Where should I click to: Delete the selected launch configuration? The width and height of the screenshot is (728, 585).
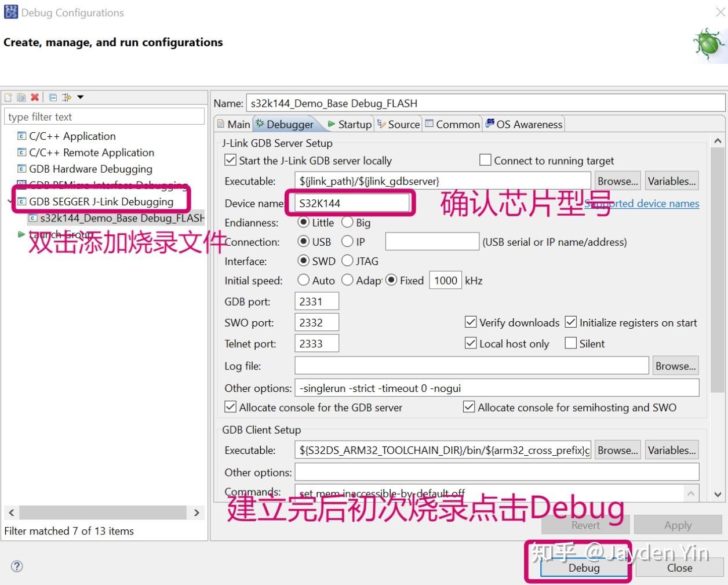35,97
